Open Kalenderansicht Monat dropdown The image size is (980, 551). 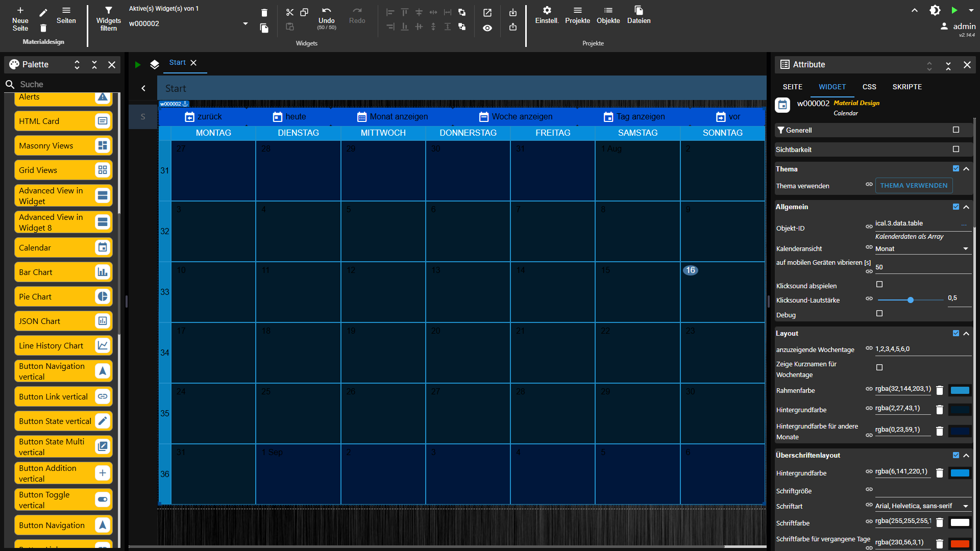[923, 248]
